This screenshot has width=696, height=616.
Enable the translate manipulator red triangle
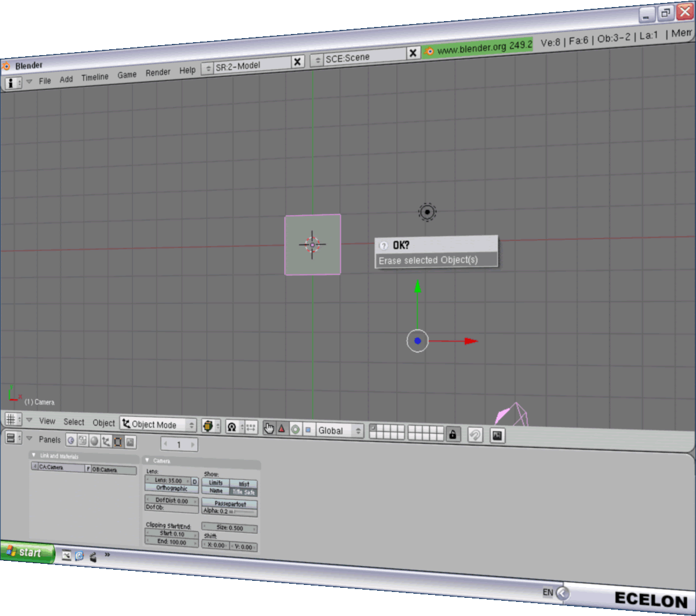tap(282, 428)
